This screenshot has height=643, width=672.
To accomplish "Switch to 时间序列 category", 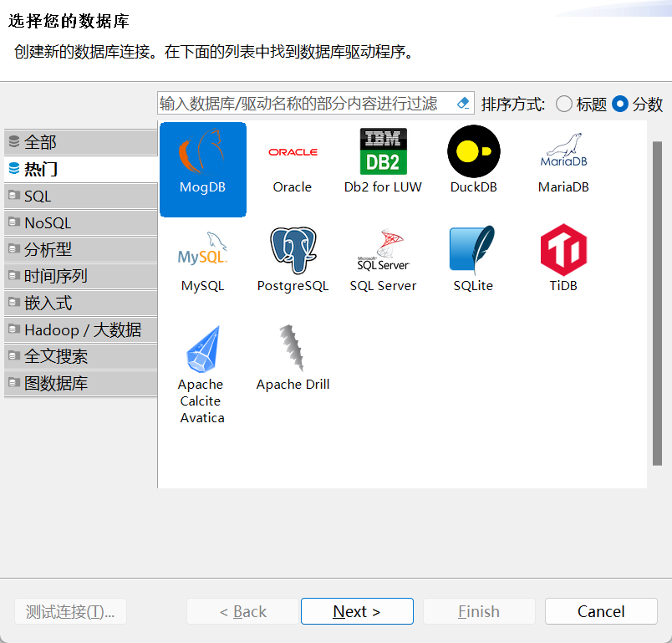I will pos(81,276).
